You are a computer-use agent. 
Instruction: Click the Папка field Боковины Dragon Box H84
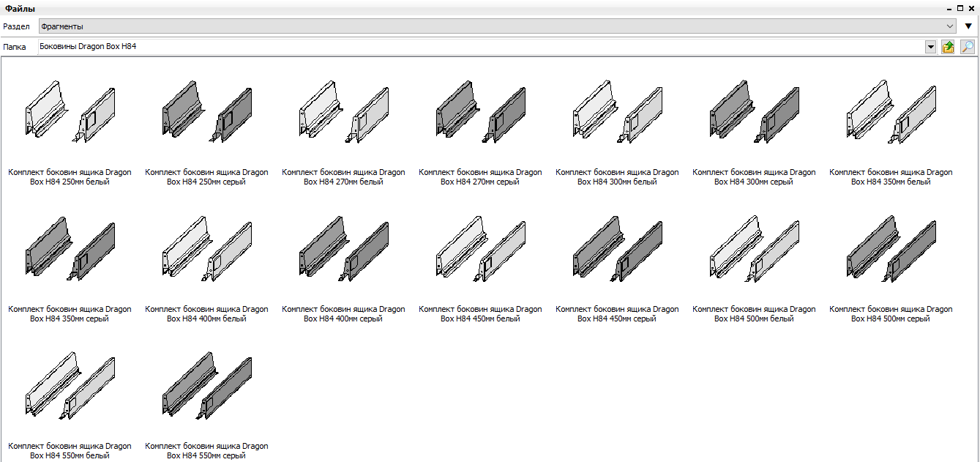point(481,46)
